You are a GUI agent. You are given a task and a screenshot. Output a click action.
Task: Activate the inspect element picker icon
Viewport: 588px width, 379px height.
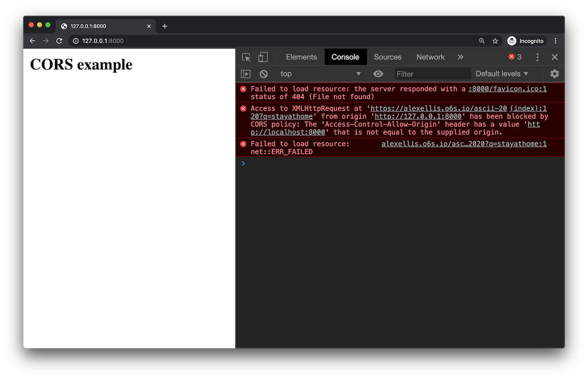pos(246,57)
